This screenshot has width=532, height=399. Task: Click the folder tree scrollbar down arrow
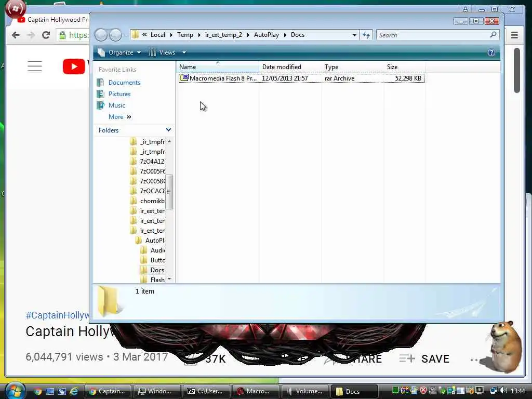coord(169,279)
